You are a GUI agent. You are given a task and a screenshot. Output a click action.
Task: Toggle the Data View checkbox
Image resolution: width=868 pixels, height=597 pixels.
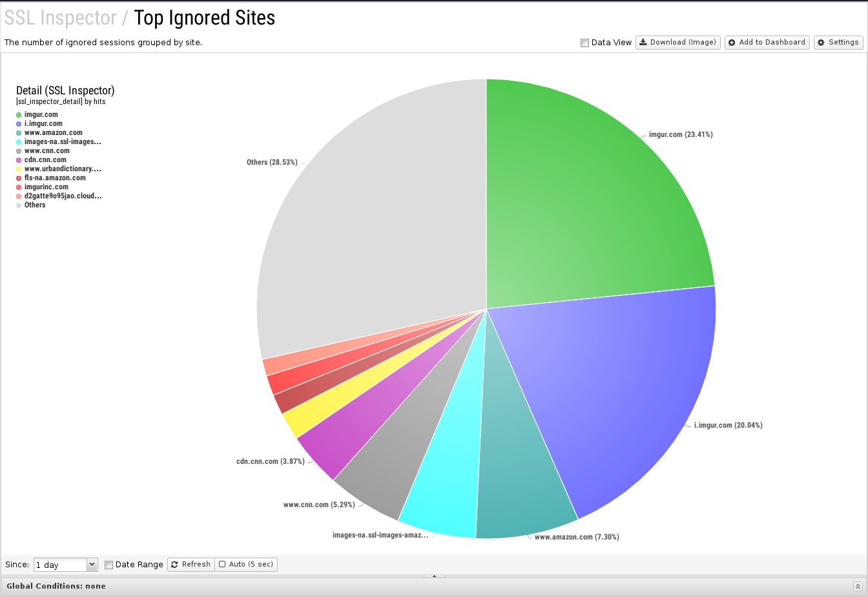pos(584,43)
